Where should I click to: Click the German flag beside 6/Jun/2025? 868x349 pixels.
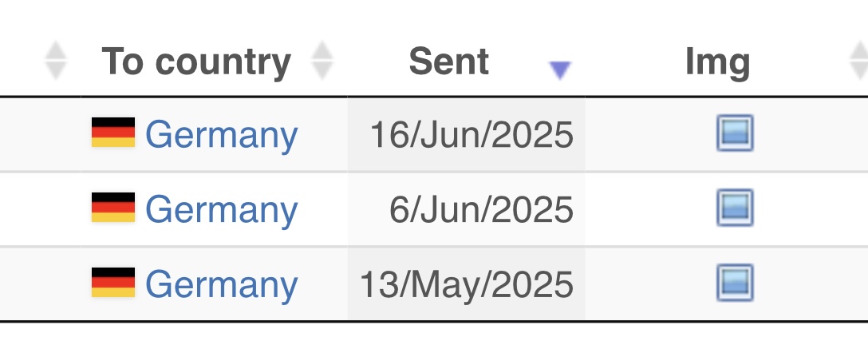tap(113, 207)
